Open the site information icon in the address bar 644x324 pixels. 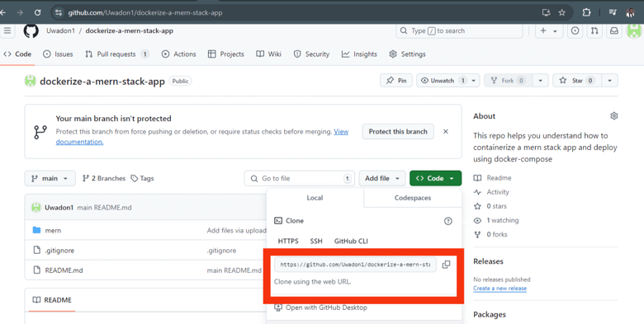(x=59, y=12)
